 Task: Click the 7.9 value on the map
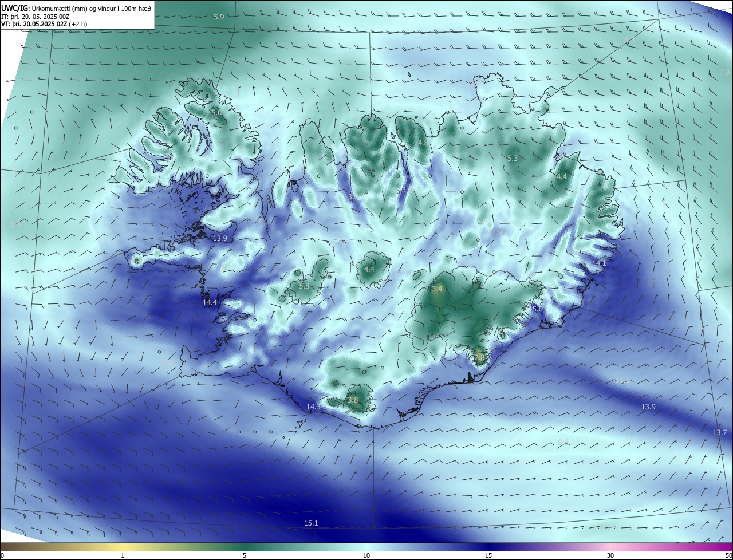724,72
